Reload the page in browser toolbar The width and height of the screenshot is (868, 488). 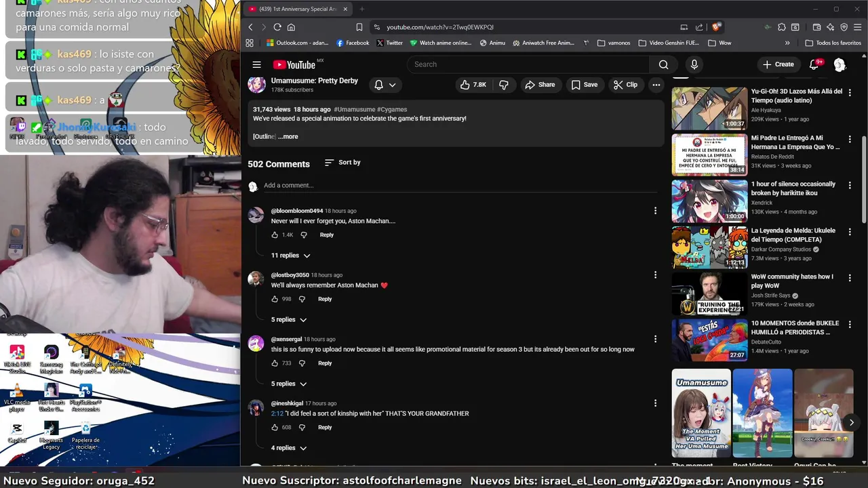tap(277, 27)
